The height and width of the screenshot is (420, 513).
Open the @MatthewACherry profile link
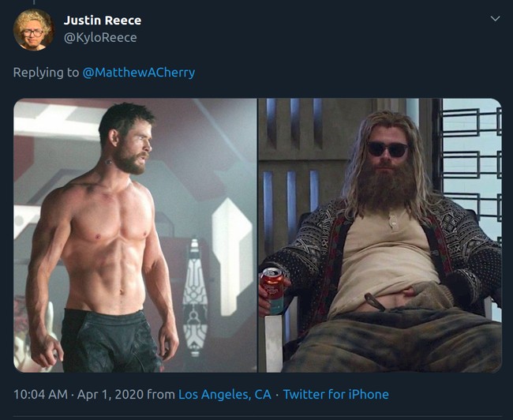point(139,73)
